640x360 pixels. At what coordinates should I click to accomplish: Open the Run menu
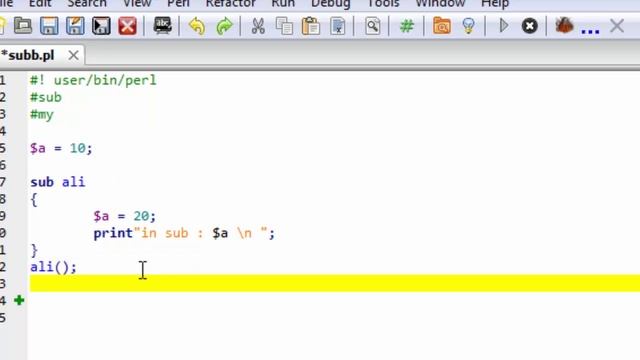tap(283, 4)
